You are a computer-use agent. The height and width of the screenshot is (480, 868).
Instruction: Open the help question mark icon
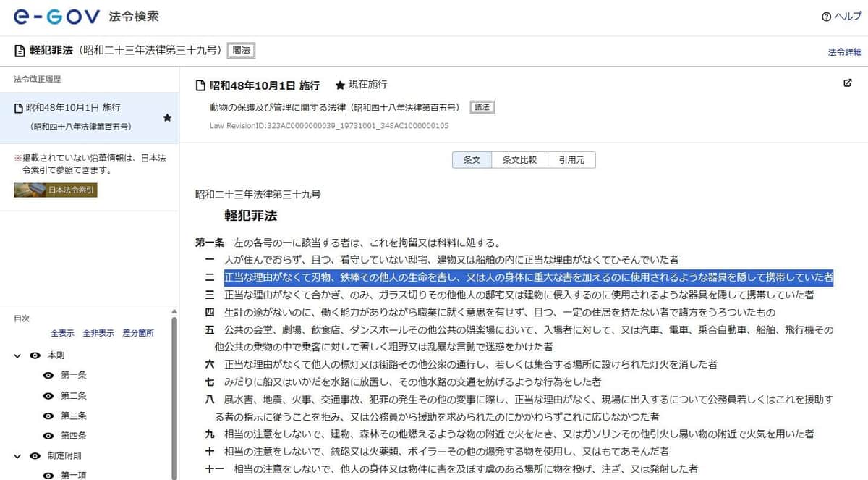point(827,16)
